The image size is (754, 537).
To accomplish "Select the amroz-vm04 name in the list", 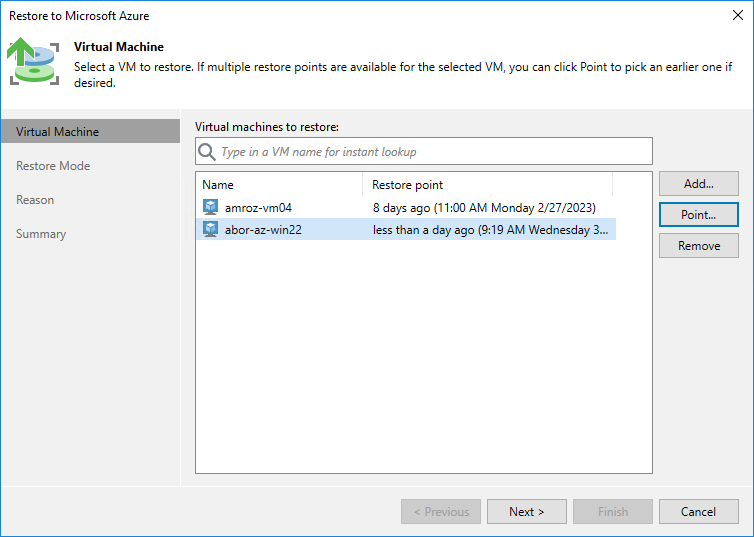I will tap(258, 207).
